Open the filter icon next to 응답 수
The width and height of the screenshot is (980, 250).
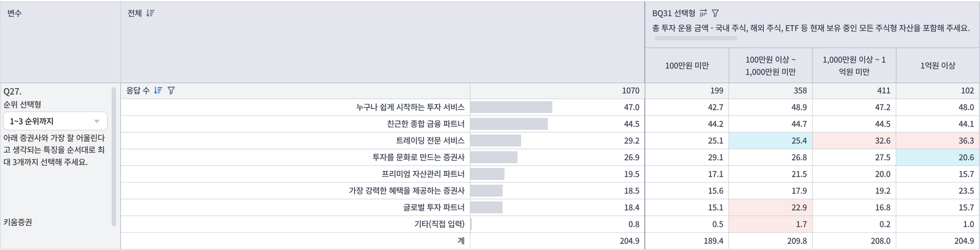(171, 91)
